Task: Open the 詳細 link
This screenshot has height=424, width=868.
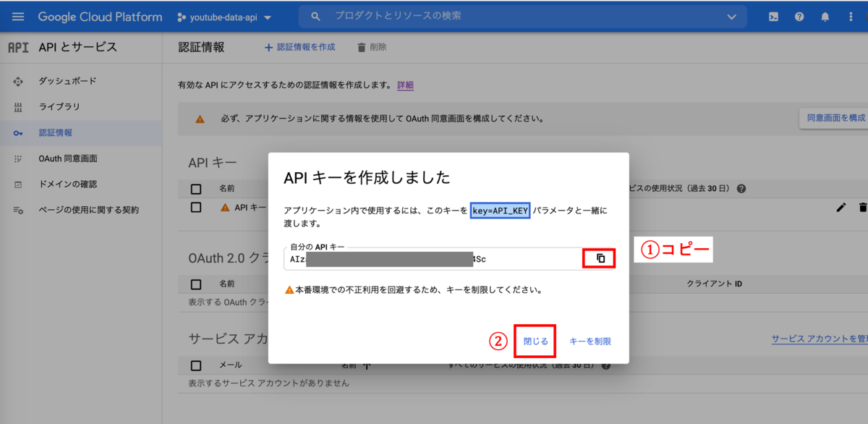Action: pos(405,85)
